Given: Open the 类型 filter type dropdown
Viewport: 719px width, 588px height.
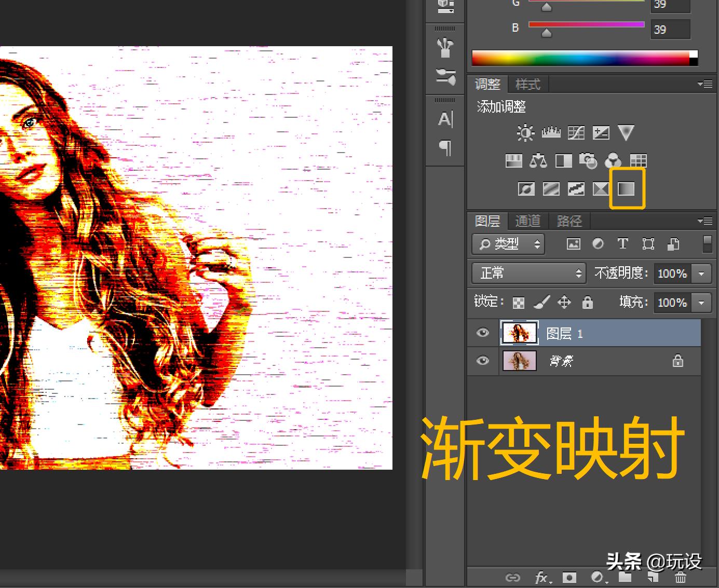Looking at the screenshot, I should coord(508,244).
